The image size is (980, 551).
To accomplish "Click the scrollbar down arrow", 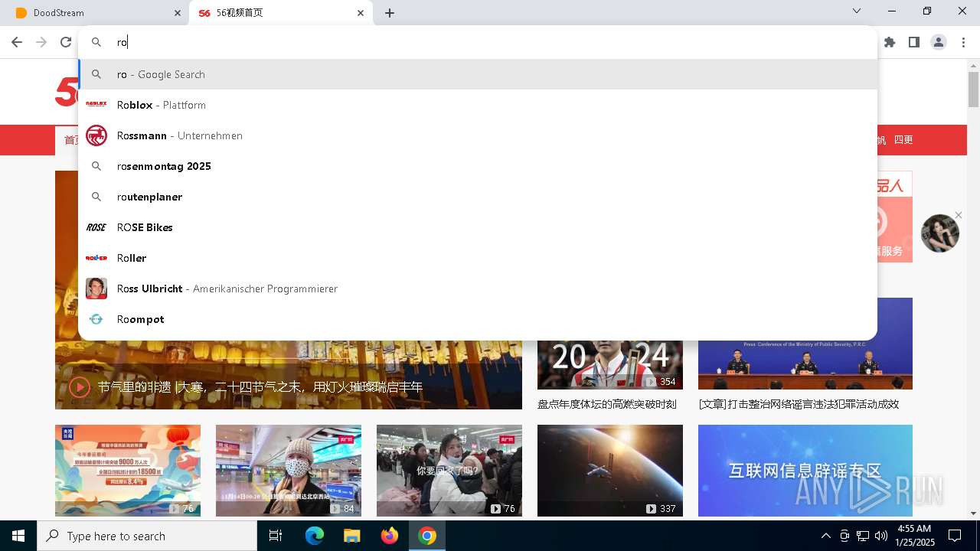I will click(973, 514).
